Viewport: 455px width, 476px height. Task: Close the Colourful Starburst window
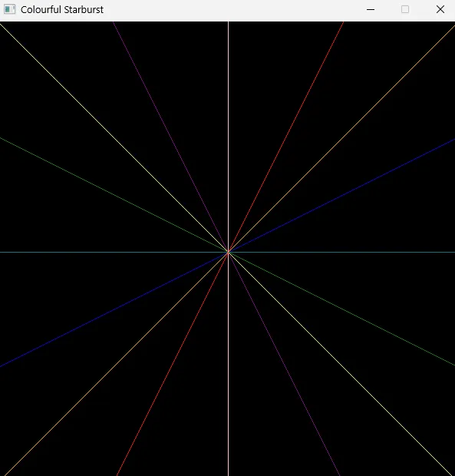coord(440,9)
